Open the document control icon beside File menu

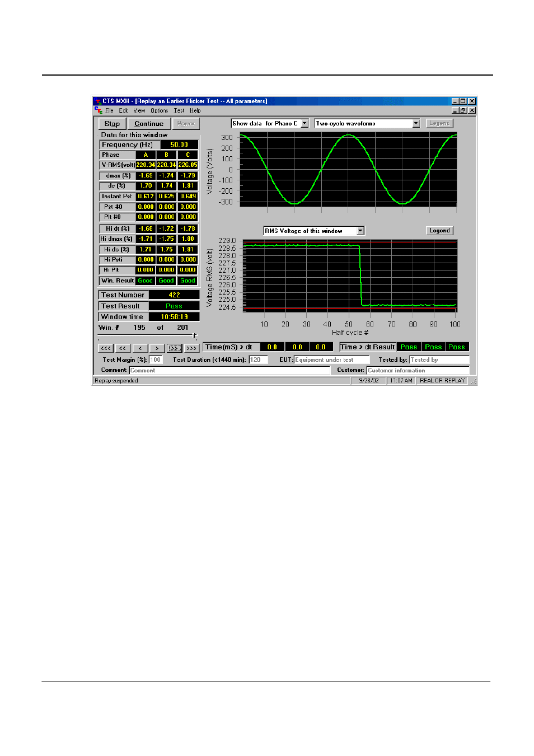99,110
